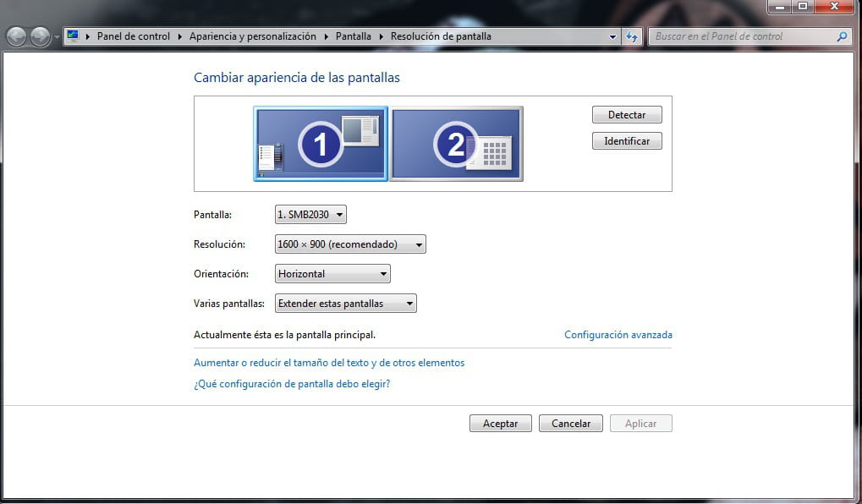Navigate to 'Apariencia y personalización' breadcrumb
Image resolution: width=862 pixels, height=504 pixels.
click(253, 36)
